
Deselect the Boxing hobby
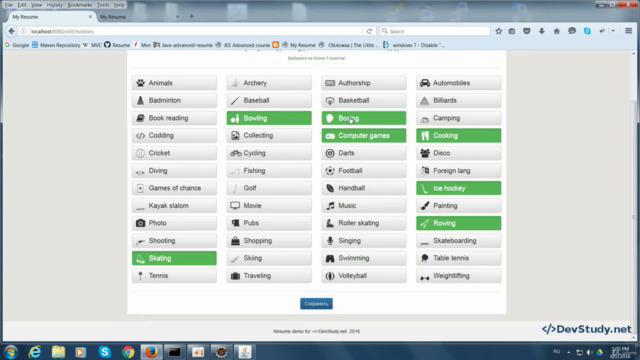pos(364,118)
